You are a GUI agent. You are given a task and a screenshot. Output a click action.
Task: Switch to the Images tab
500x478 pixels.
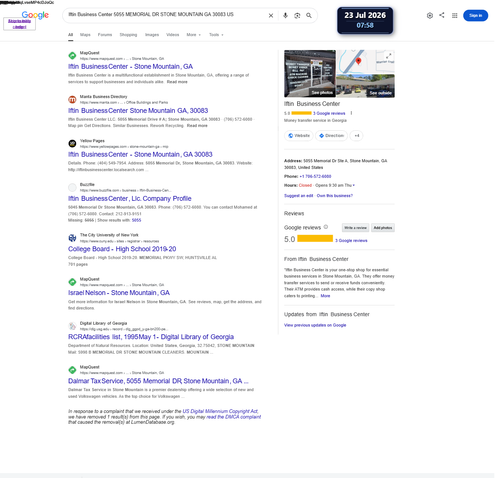[152, 35]
